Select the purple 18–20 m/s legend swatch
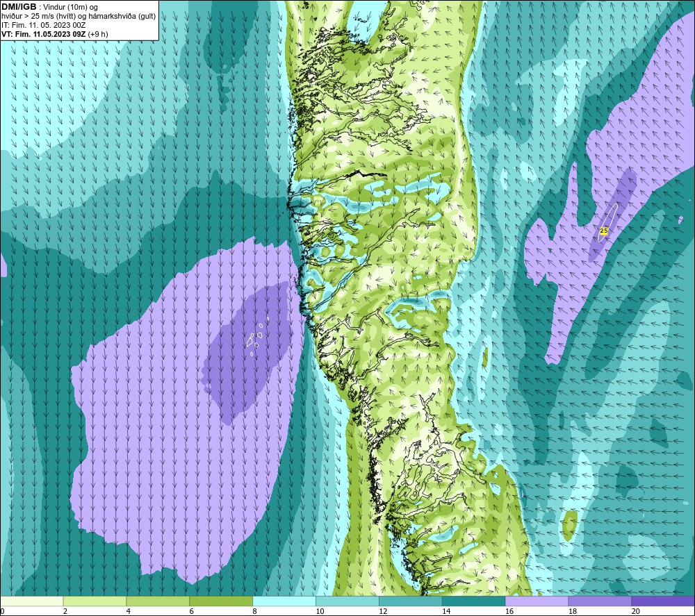695x616 pixels. (x=600, y=601)
